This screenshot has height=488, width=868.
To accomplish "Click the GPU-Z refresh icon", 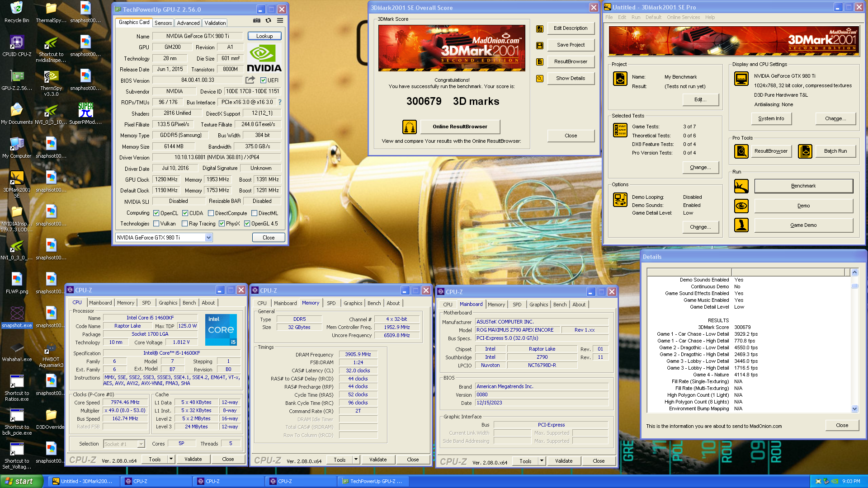I will click(x=268, y=20).
